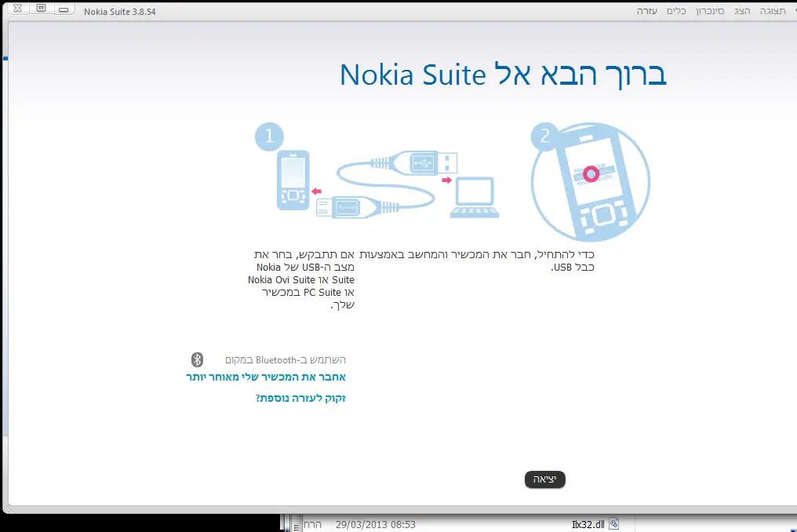Click the 'אחבר את המכשיר שלי מאוחר יותר' link
Viewport: 797px width, 532px height.
[266, 377]
